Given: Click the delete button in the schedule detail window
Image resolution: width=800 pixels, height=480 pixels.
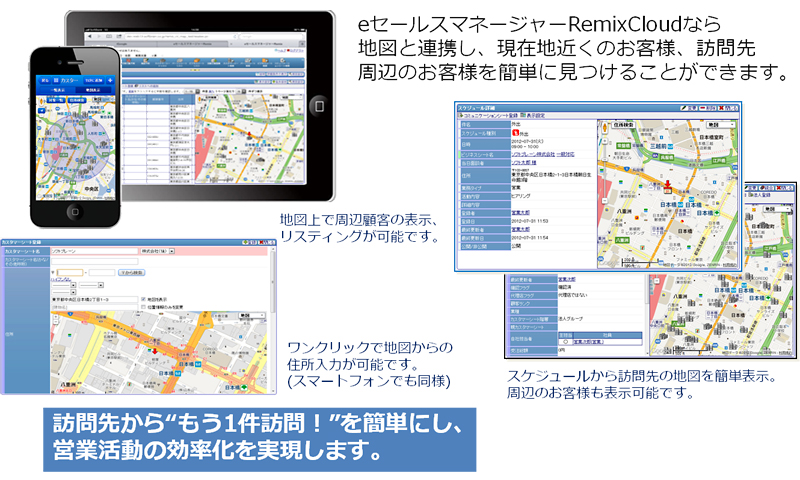Looking at the screenshot, I should coord(708,108).
